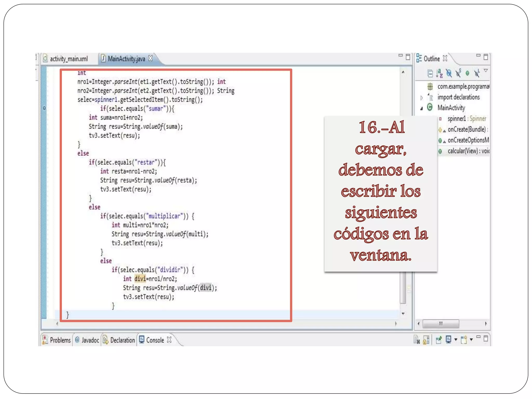This screenshot has height=399, width=532.
Task: Click green method icon beside calcular(View)
Action: coord(440,151)
